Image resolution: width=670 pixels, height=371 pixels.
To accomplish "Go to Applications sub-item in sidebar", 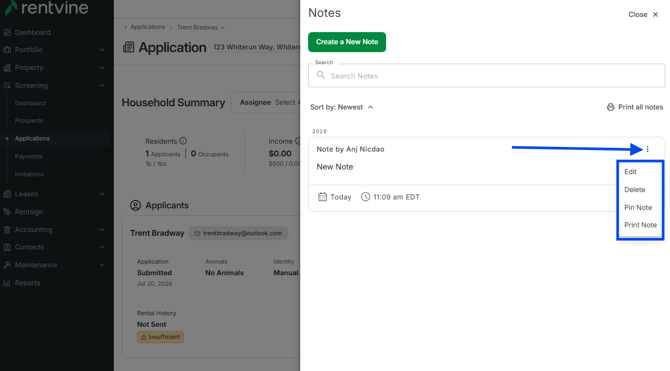I will point(32,138).
